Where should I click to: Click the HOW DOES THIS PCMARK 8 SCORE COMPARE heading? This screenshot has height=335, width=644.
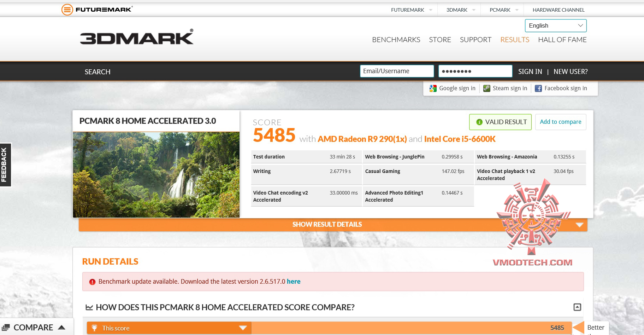point(225,307)
